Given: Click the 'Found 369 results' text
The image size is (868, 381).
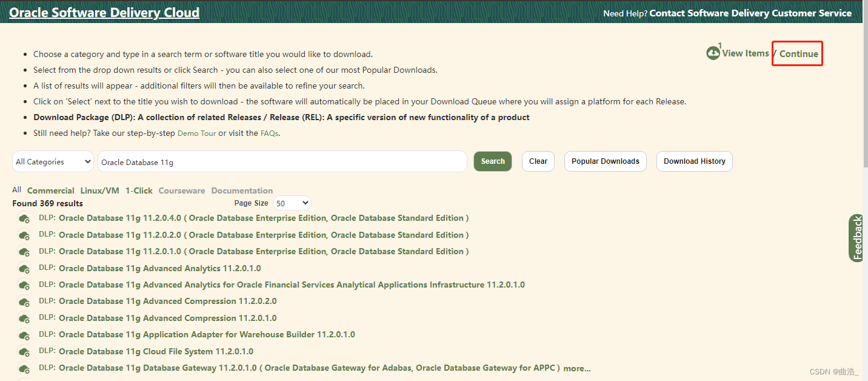Looking at the screenshot, I should 47,203.
